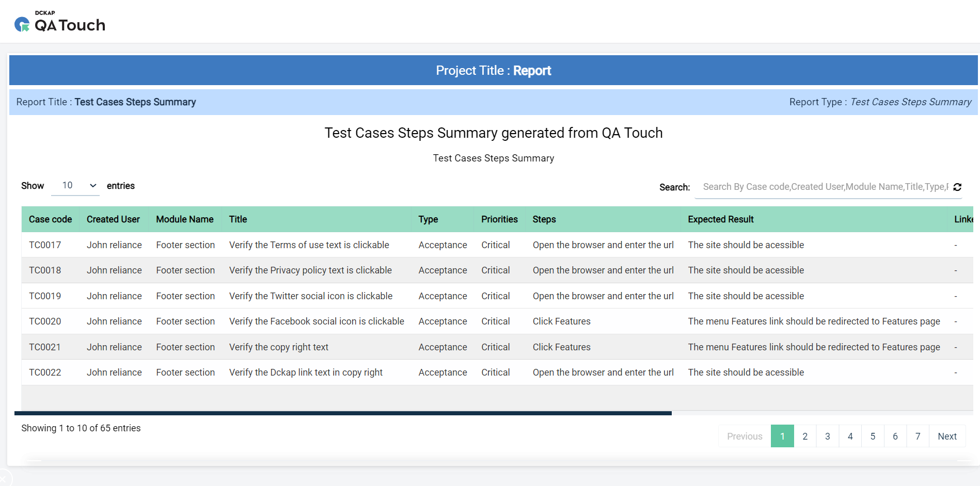980x486 pixels.
Task: Click 'Verify the Privacy policy text is clickable'
Action: tap(310, 270)
